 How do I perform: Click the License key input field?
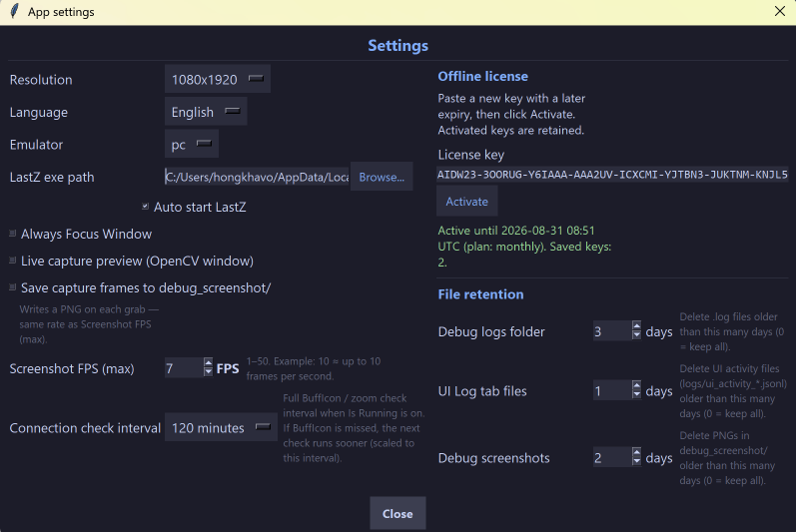click(x=612, y=174)
